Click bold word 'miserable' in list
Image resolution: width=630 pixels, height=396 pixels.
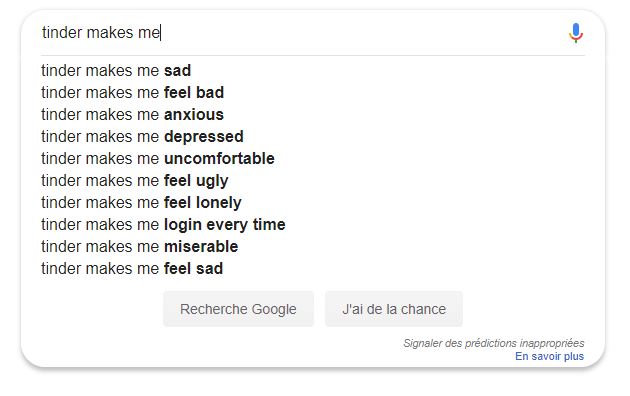pos(201,247)
